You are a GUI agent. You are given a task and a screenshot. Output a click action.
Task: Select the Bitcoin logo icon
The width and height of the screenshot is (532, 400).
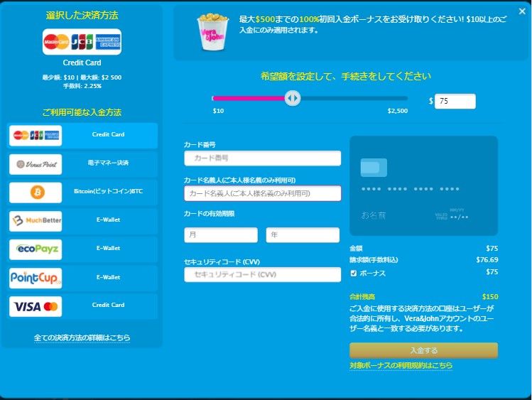(x=36, y=193)
